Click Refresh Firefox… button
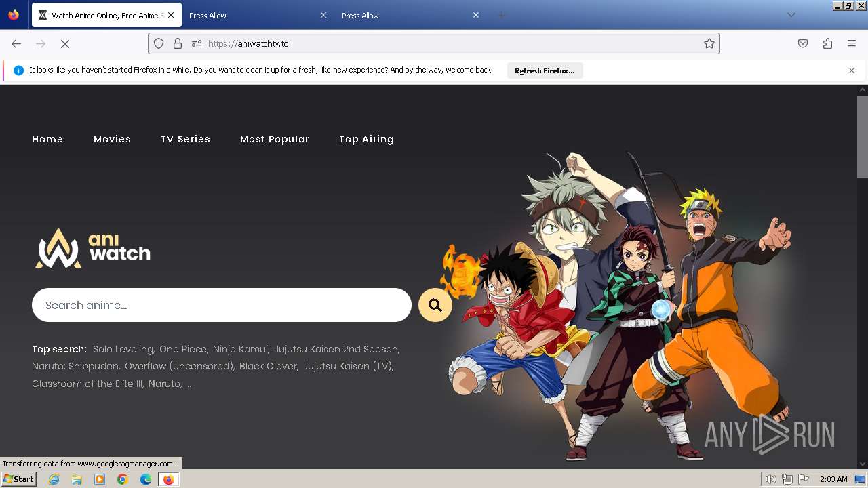This screenshot has width=868, height=488. coord(545,70)
